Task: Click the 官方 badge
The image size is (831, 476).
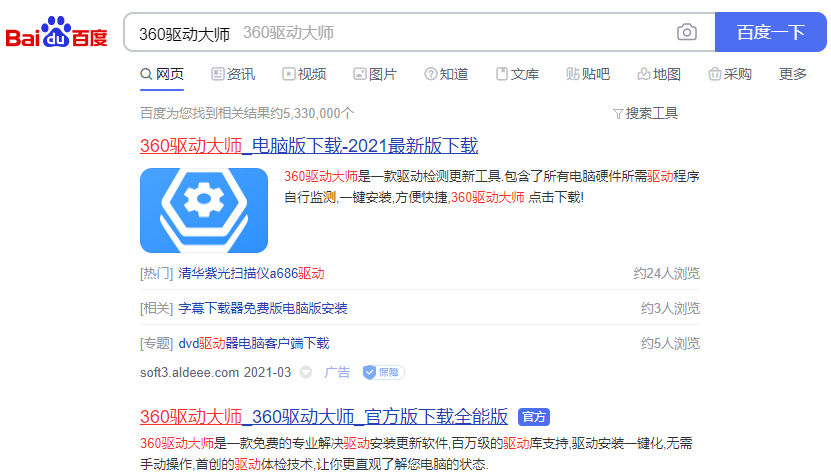Action: click(x=534, y=417)
